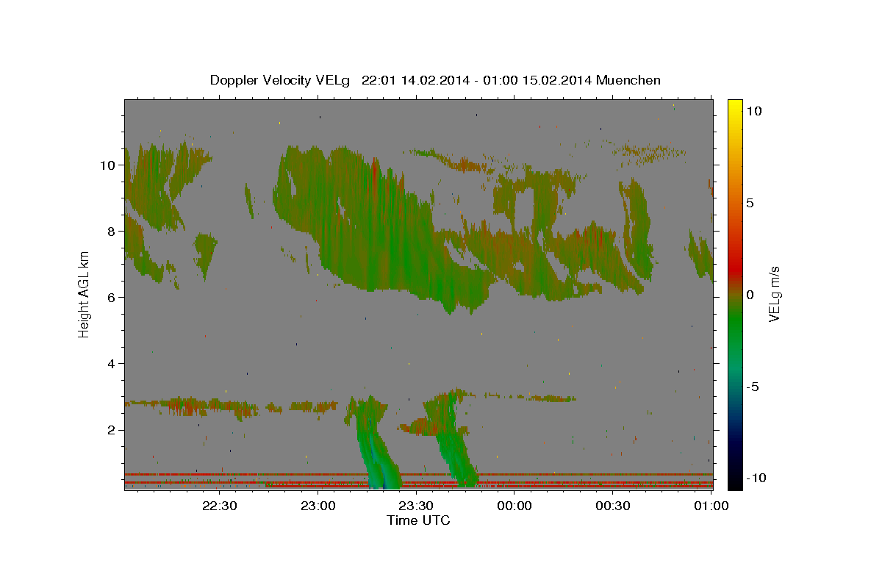
Task: Click the height tick label 8
Action: [113, 232]
